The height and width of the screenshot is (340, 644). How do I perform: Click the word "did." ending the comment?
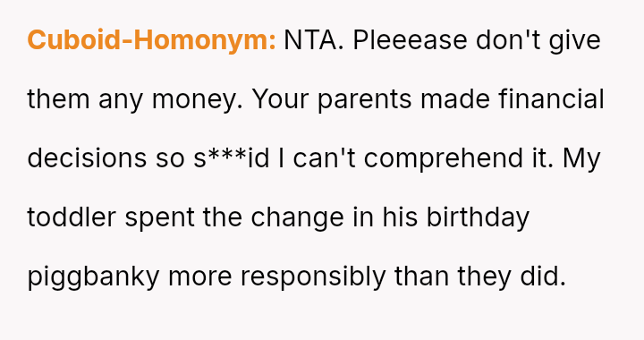[543, 276]
